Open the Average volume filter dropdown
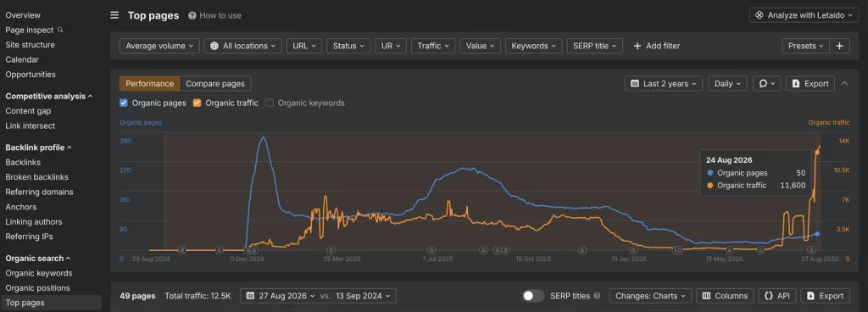Screen dimensions: 868x312 (159, 46)
